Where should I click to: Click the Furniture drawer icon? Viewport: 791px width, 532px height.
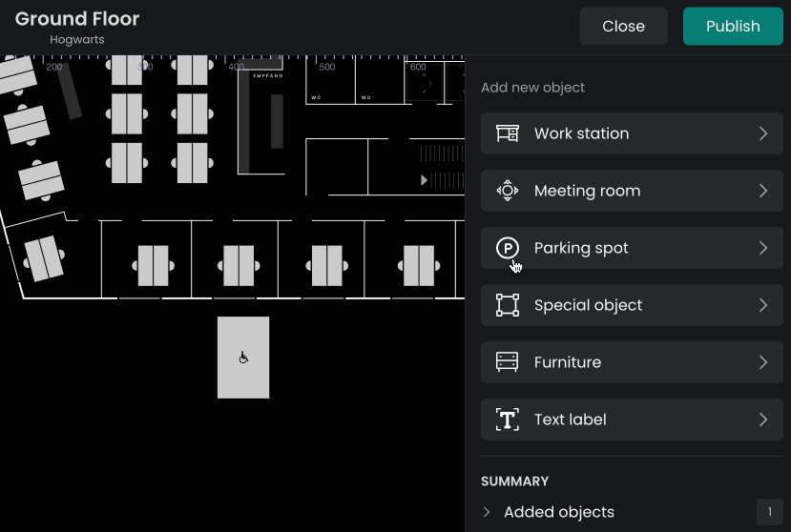(x=507, y=362)
